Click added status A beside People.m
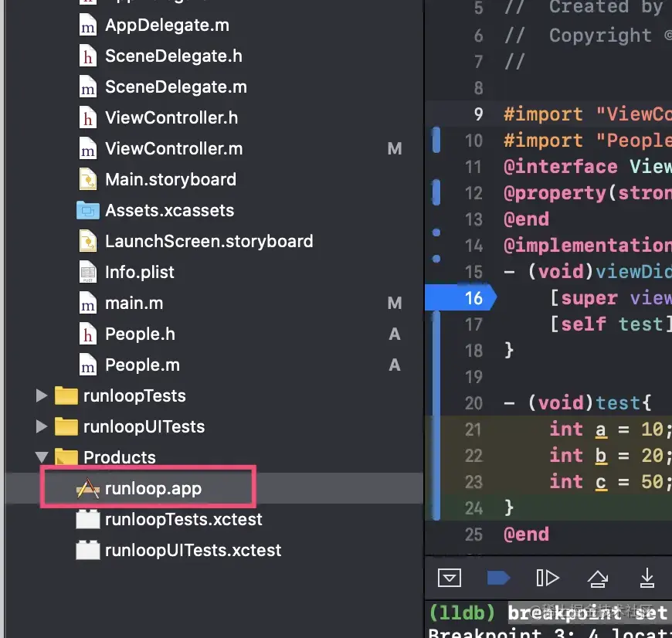 (x=395, y=365)
